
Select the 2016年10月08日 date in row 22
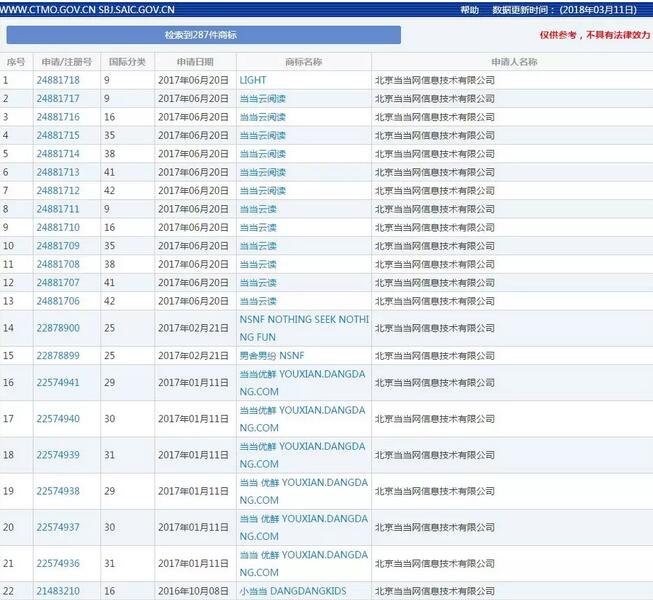193,591
